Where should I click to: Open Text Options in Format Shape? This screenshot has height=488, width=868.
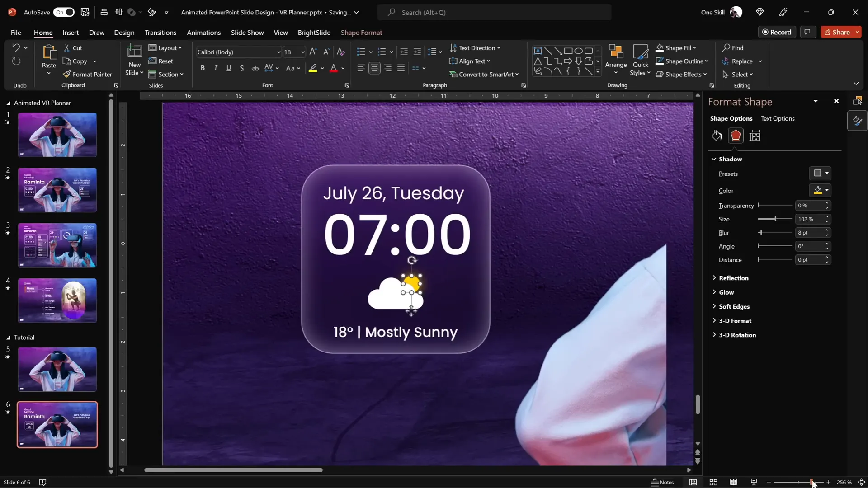click(778, 118)
